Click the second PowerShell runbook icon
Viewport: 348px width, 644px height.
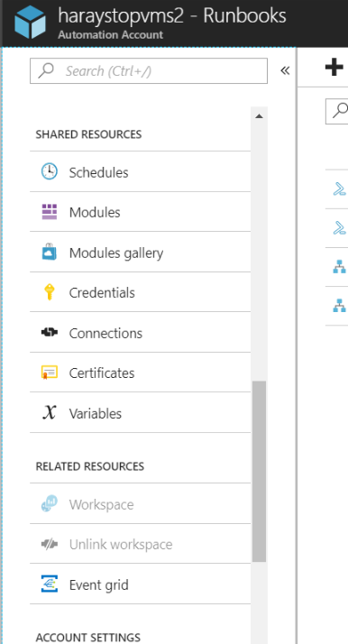point(339,228)
